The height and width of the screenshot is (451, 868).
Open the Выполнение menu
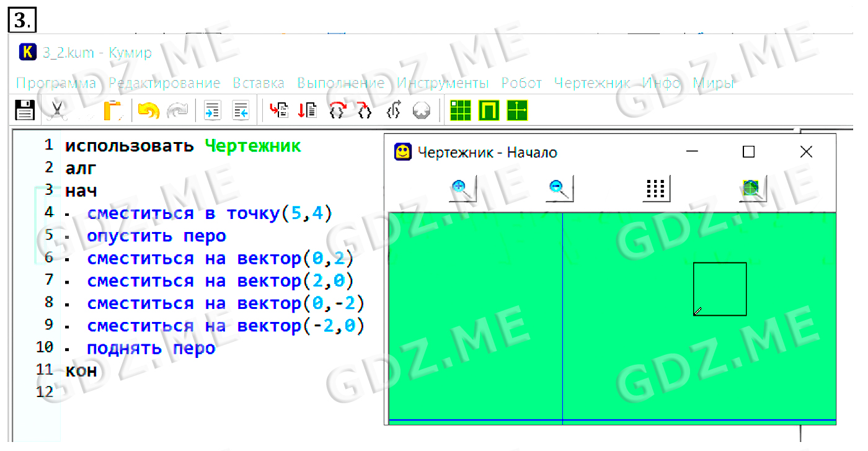point(340,83)
